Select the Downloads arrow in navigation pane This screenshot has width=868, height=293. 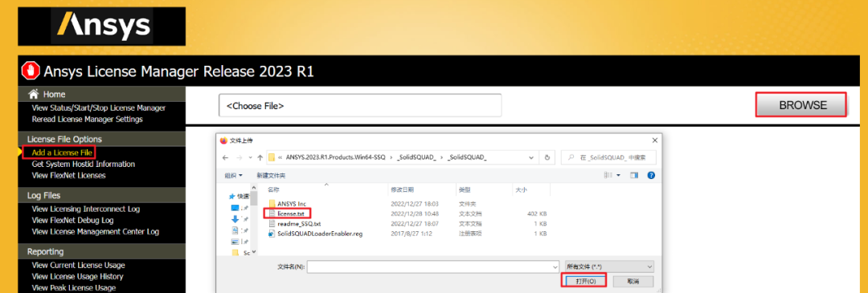[235, 219]
